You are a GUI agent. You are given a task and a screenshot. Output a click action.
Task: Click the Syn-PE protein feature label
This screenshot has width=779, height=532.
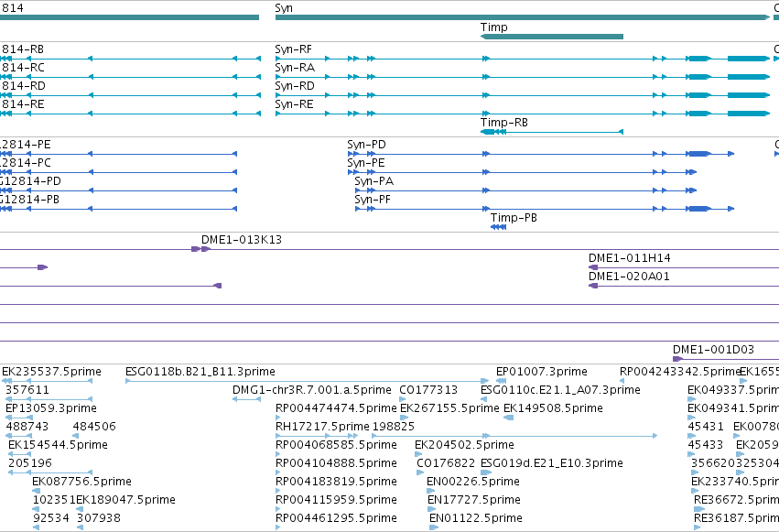coord(365,163)
